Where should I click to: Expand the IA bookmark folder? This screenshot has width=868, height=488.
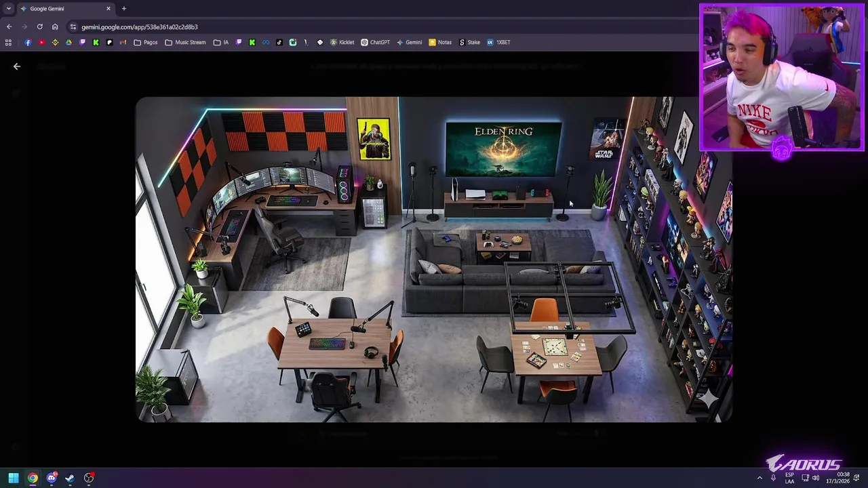click(221, 42)
